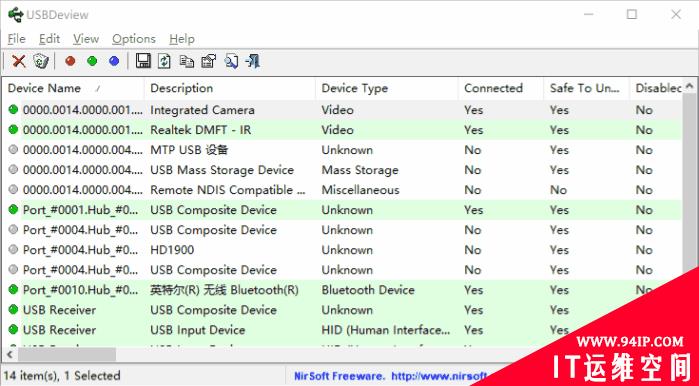Screen dimensions: 699x386
Task: Click gray status dot of MTP USB row
Action: point(13,149)
